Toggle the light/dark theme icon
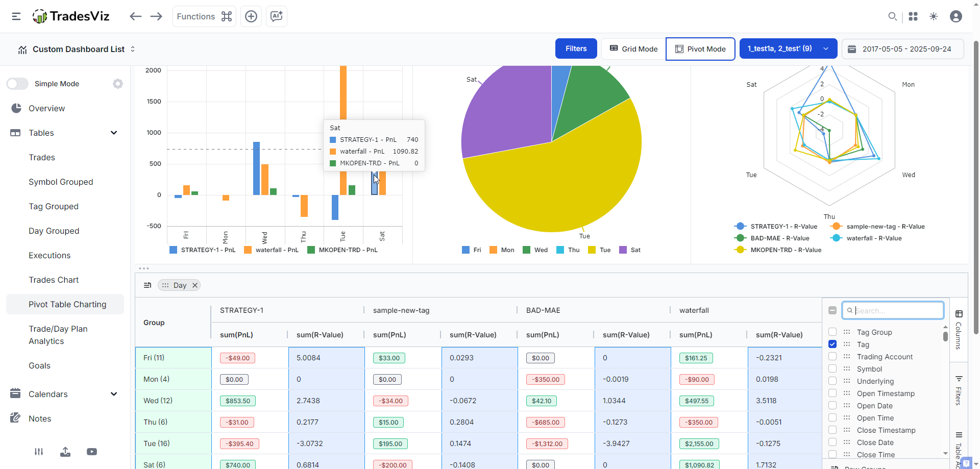 [x=934, y=16]
